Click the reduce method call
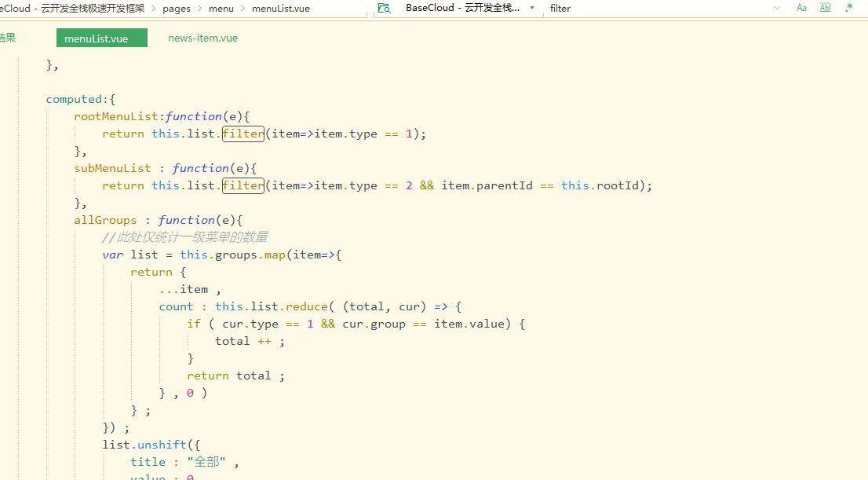This screenshot has height=480, width=868. coord(307,306)
